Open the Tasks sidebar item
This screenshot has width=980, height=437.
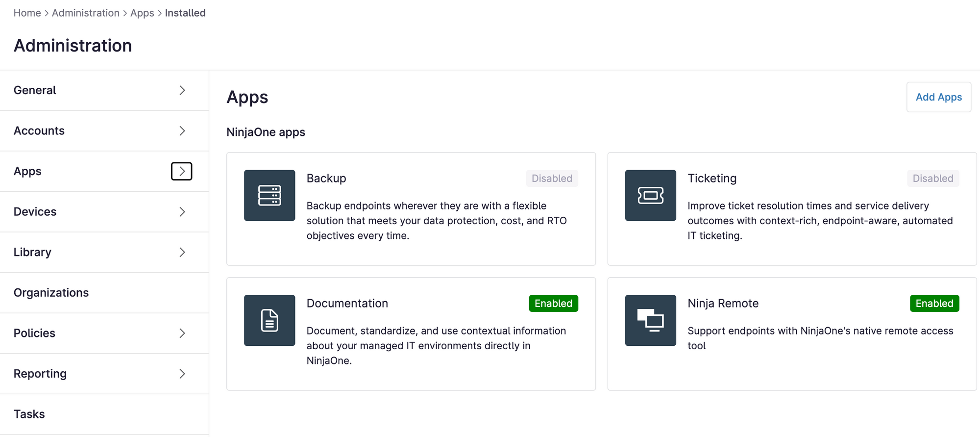(104, 414)
